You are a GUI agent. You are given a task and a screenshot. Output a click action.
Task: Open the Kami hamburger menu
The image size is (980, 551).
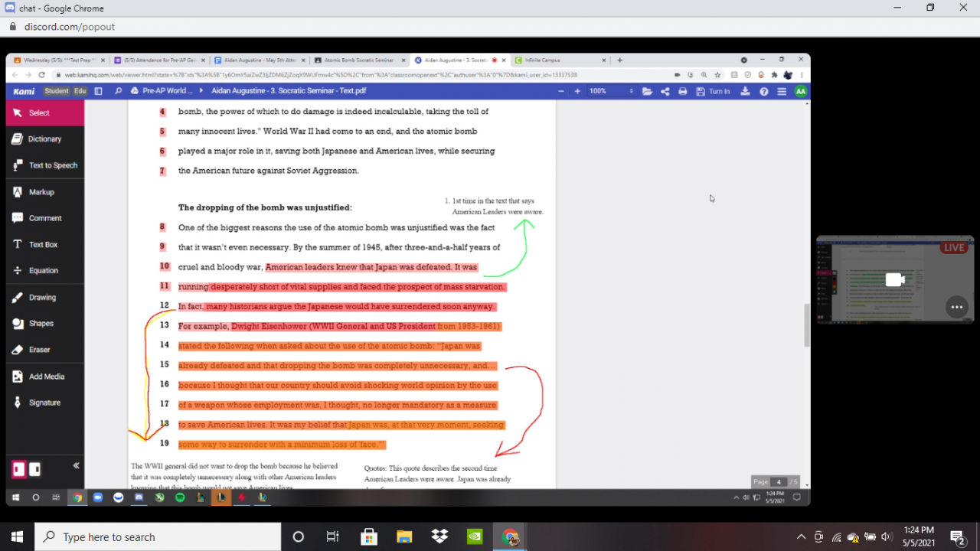pos(782,91)
